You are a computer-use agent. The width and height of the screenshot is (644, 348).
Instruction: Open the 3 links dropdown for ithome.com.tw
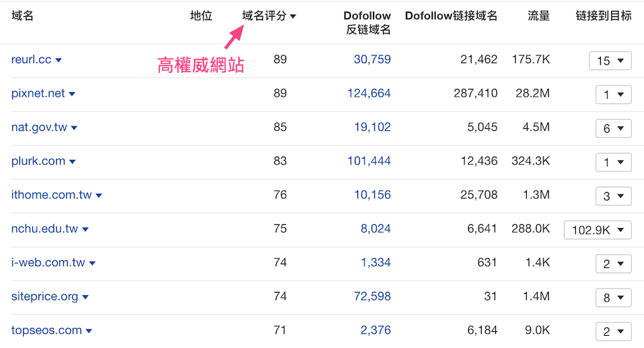click(x=613, y=196)
